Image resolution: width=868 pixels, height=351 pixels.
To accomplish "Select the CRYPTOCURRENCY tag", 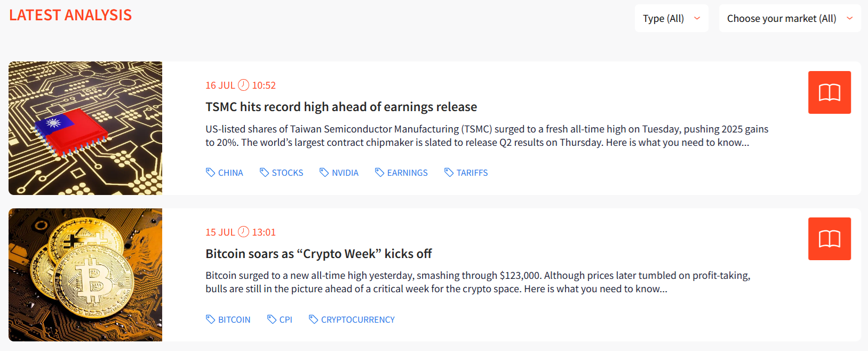I will tap(352, 319).
